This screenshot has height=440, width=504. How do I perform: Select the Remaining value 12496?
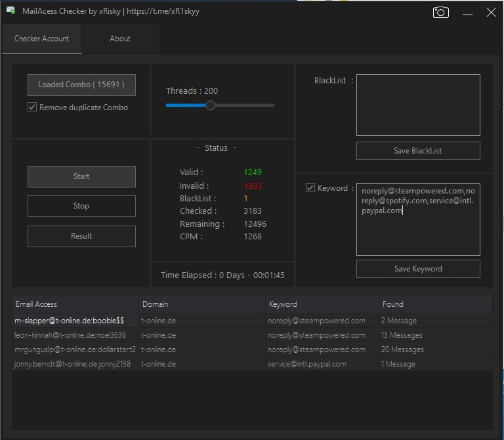255,224
